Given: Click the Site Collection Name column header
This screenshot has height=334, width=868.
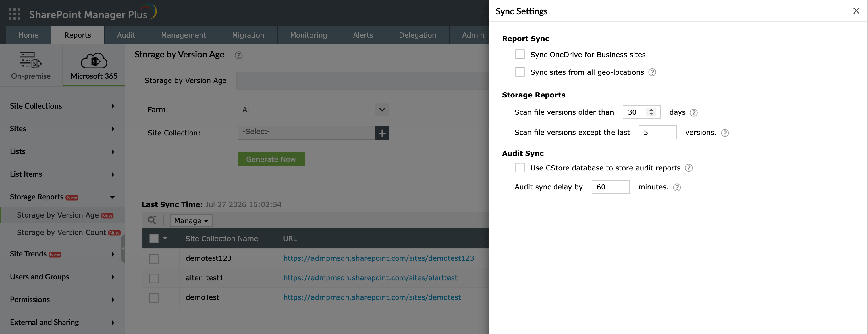Looking at the screenshot, I should pos(222,239).
